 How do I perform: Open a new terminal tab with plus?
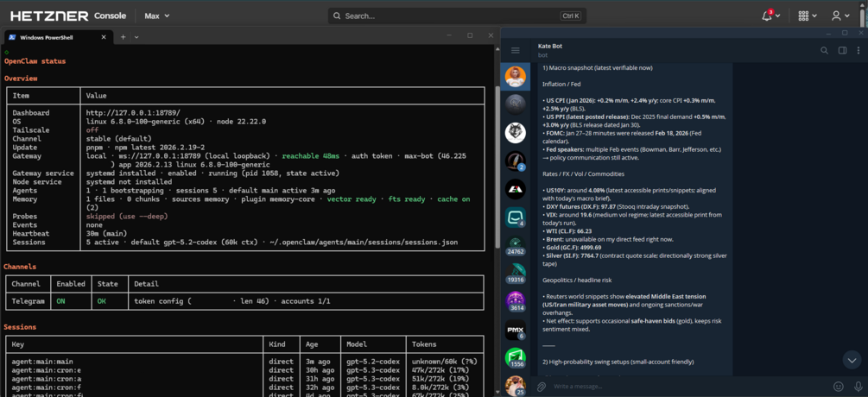click(123, 37)
